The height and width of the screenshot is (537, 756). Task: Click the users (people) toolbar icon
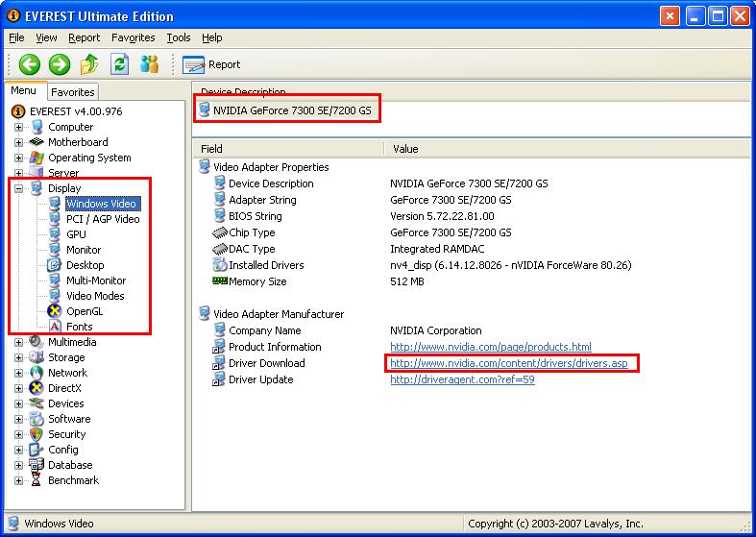pos(150,64)
